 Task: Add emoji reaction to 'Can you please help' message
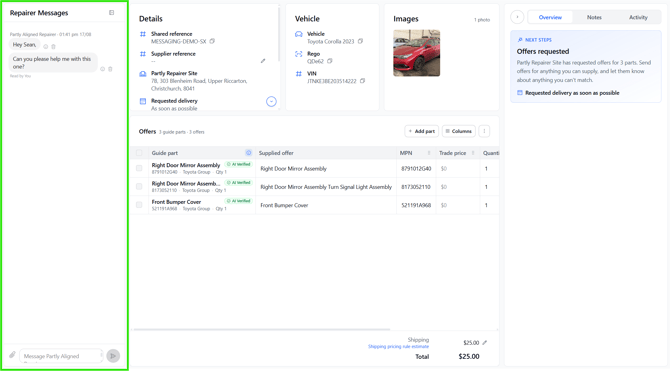pos(103,69)
